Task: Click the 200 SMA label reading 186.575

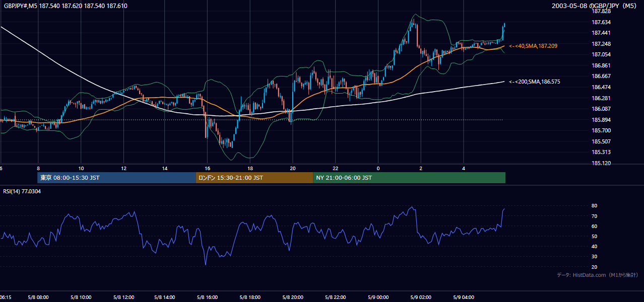Action: pos(535,82)
